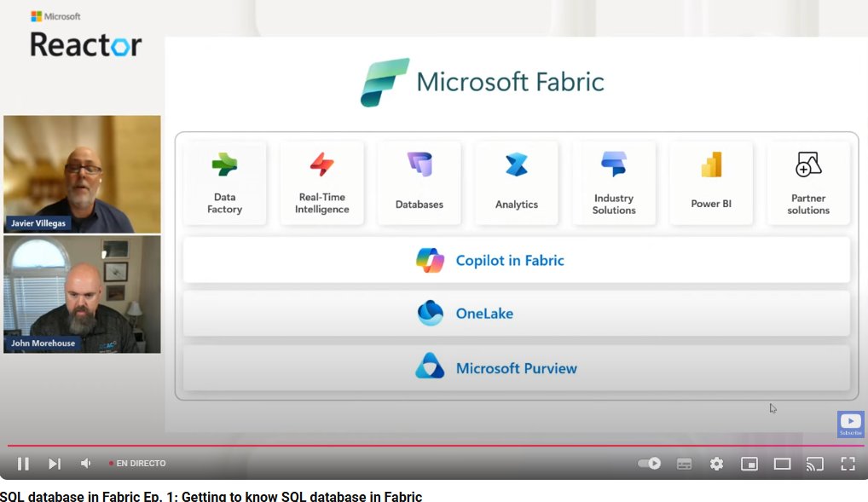The width and height of the screenshot is (868, 502).
Task: Click the Partner solutions icon
Action: [808, 164]
